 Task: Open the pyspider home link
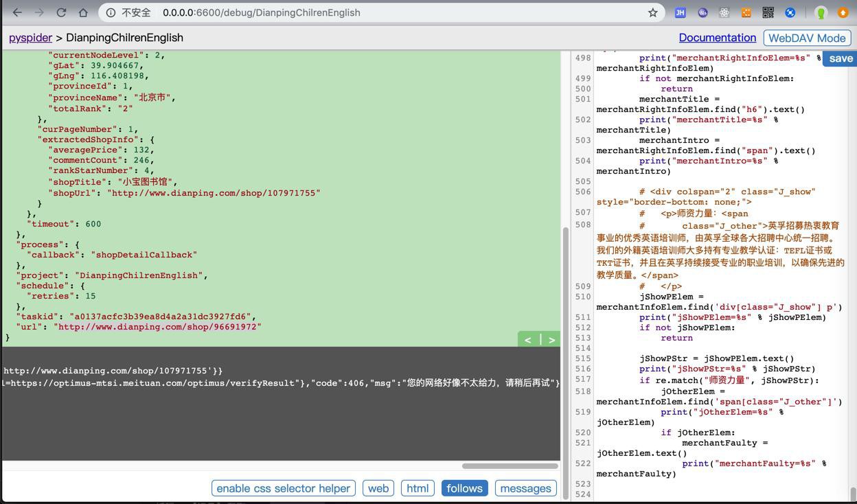[30, 38]
